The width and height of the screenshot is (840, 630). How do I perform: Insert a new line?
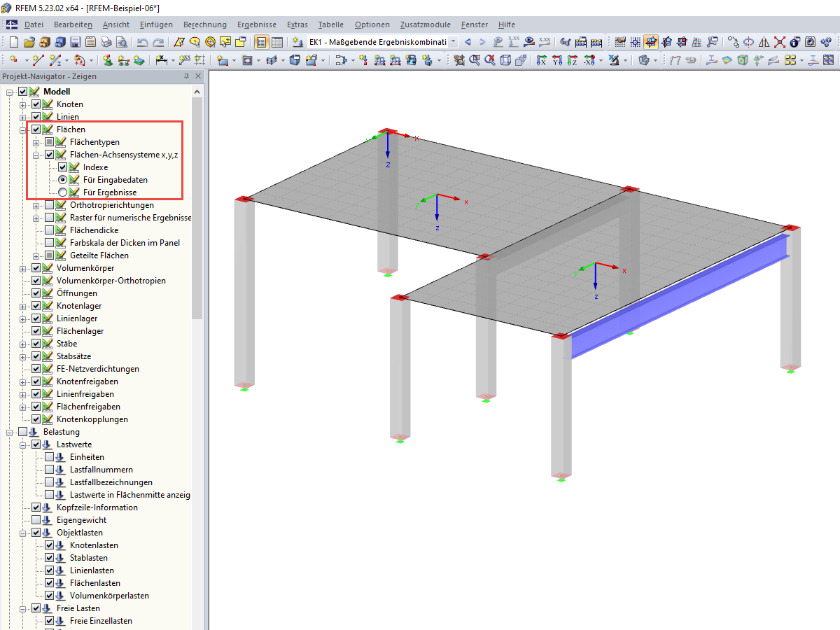38,60
